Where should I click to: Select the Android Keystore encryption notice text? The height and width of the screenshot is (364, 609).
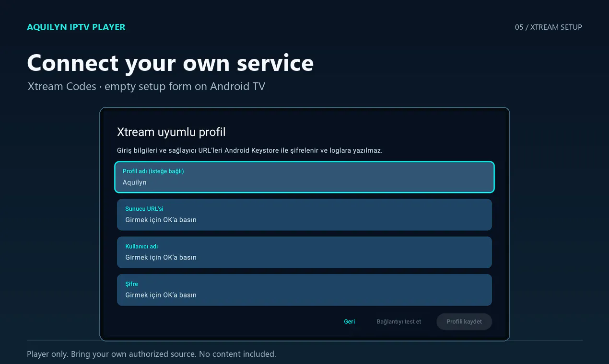[250, 150]
